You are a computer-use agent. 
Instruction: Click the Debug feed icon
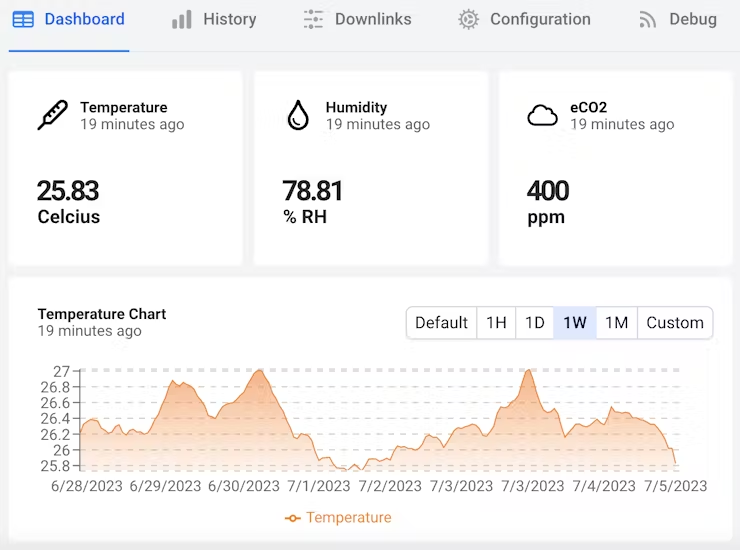(x=648, y=20)
